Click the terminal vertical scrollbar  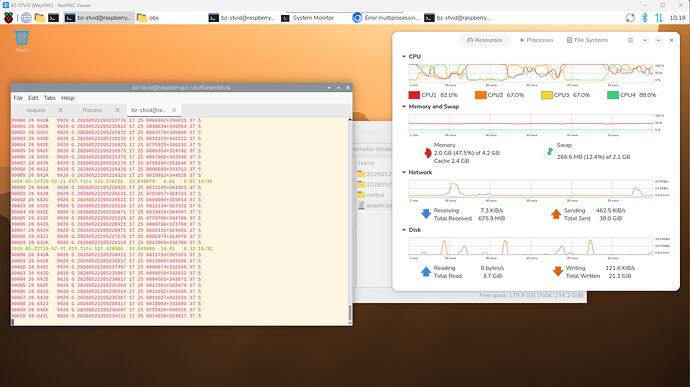coord(350,221)
